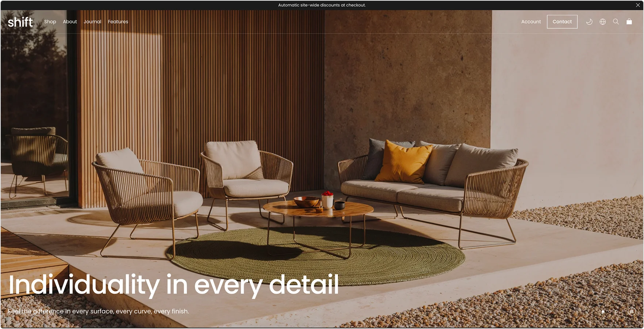Dismiss the discount announcement bar
Image resolution: width=644 pixels, height=329 pixels.
coord(638,5)
